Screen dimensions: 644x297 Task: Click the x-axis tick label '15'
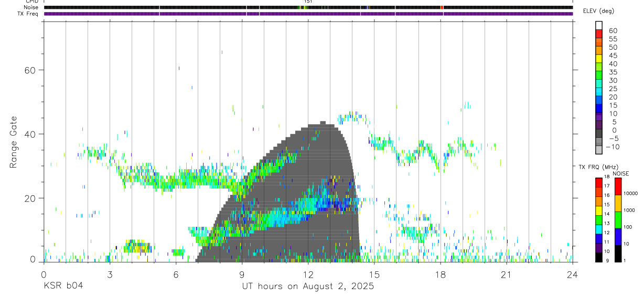[374, 274]
